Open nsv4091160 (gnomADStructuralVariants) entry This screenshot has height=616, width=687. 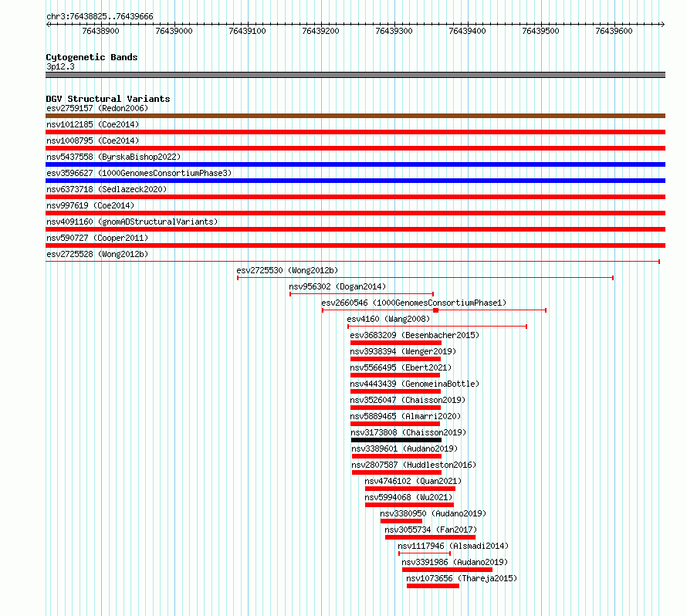132,222
